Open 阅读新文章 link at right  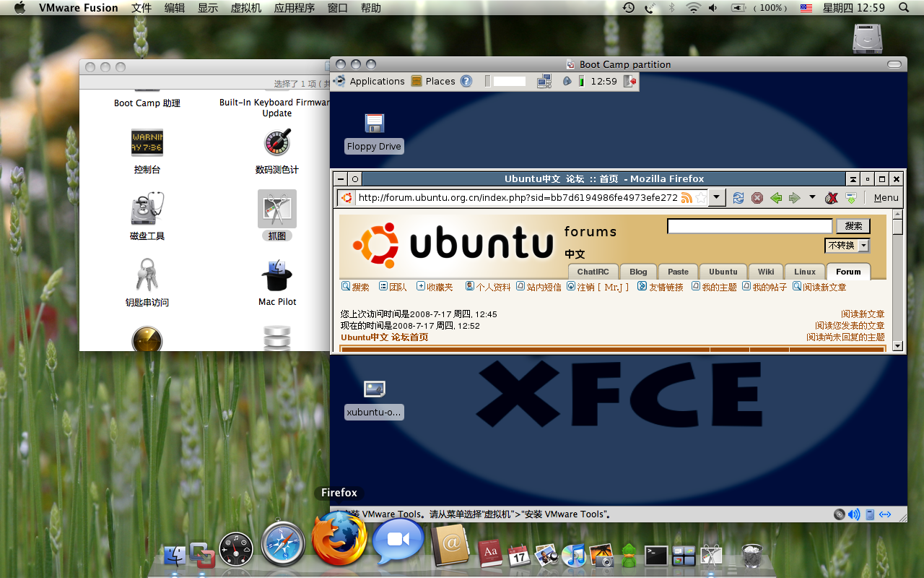tap(863, 314)
